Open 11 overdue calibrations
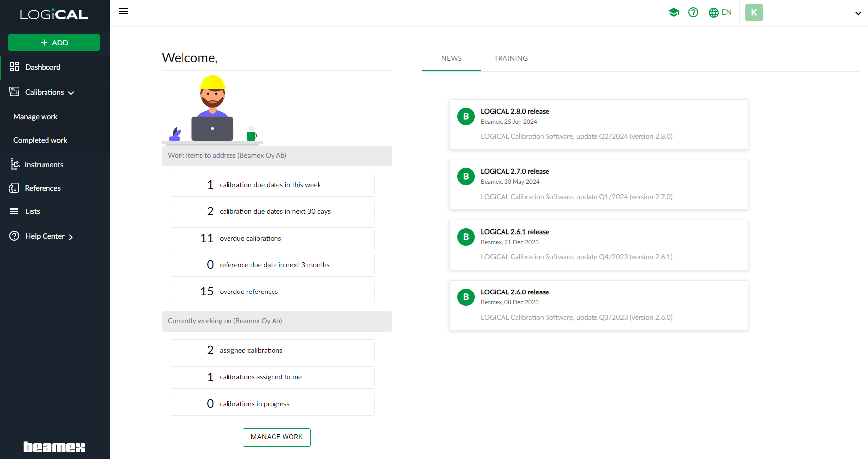 point(272,239)
